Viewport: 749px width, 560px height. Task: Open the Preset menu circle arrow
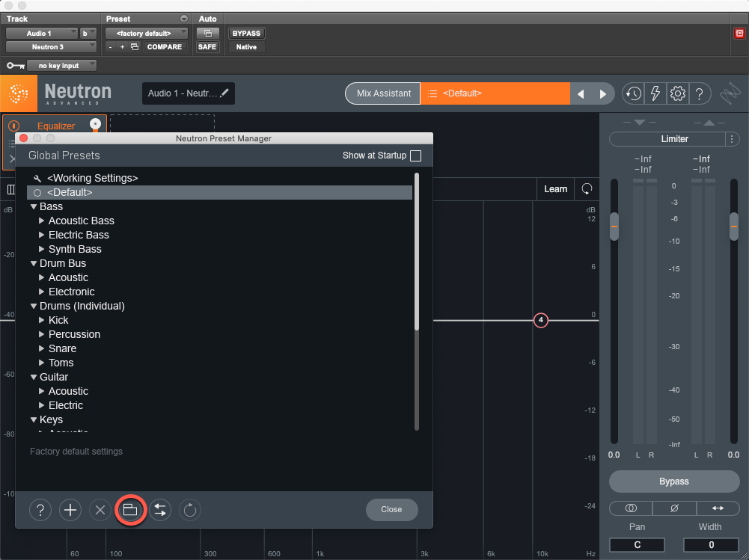pos(184,19)
